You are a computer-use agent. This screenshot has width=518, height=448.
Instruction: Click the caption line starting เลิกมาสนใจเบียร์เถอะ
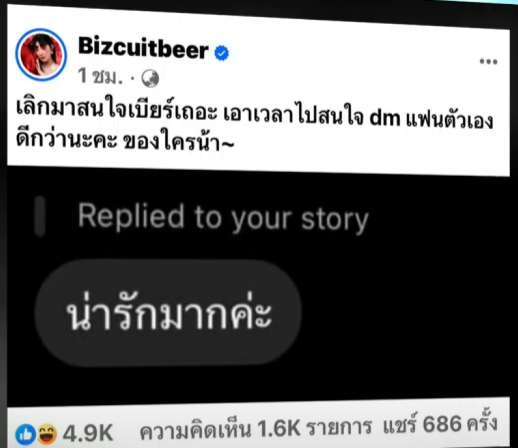pos(254,113)
